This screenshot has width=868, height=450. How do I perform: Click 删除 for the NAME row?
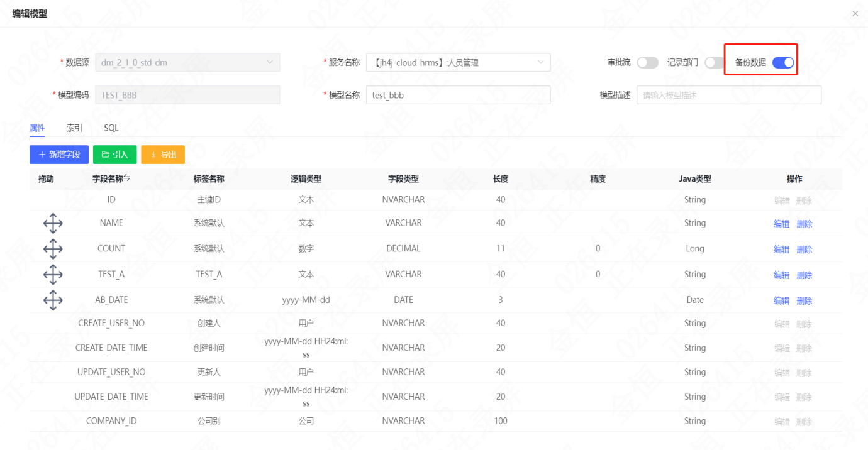click(x=804, y=224)
